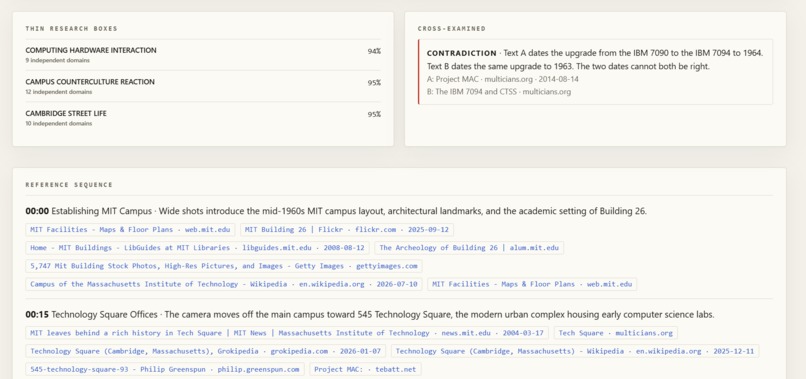Select the Cambridge Street Life row

(203, 118)
